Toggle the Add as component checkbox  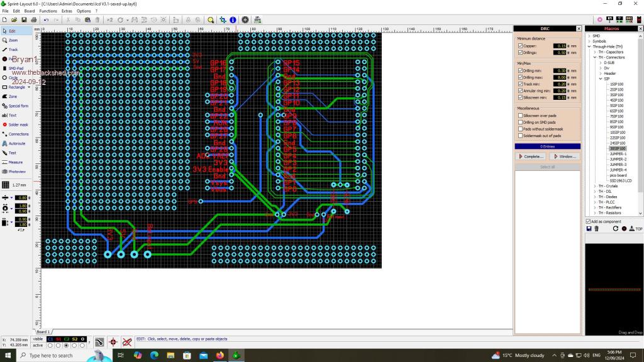(x=588, y=221)
